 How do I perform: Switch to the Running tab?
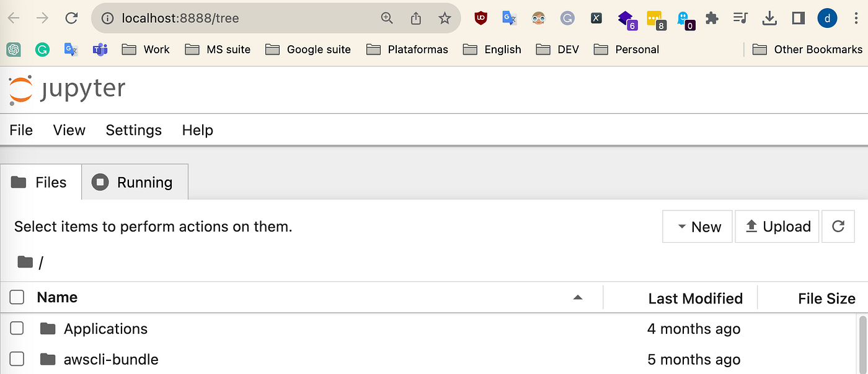coord(135,181)
